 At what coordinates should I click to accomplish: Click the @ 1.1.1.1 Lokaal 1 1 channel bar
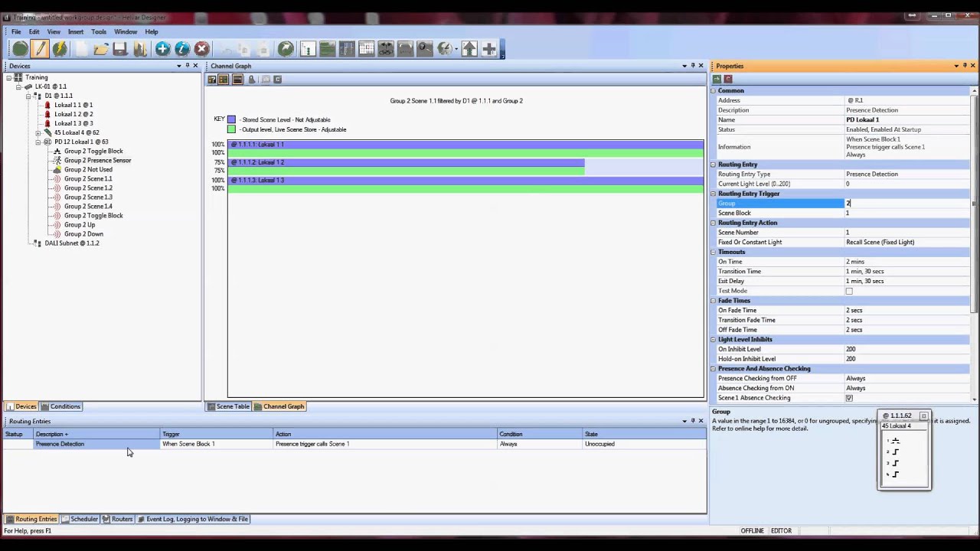[x=465, y=145]
